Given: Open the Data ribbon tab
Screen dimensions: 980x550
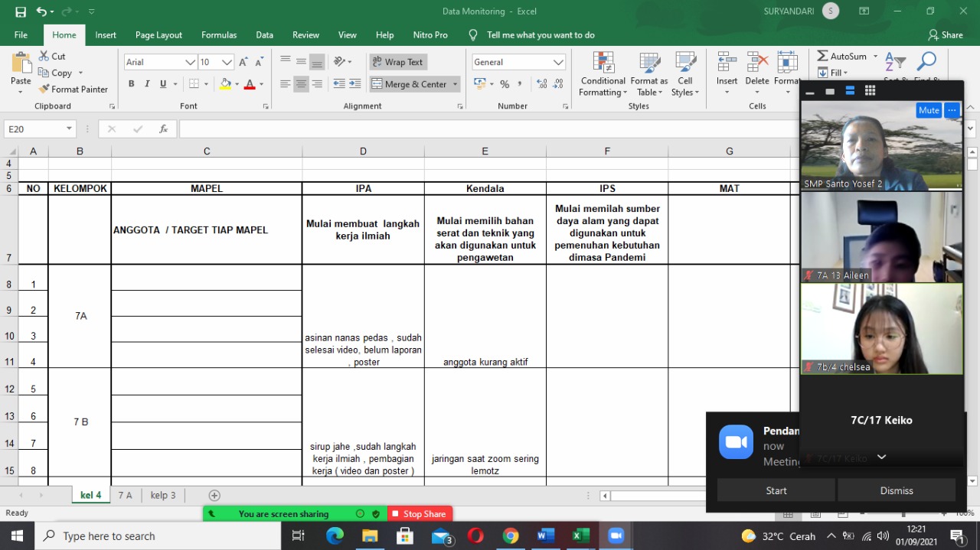Looking at the screenshot, I should click(x=264, y=35).
